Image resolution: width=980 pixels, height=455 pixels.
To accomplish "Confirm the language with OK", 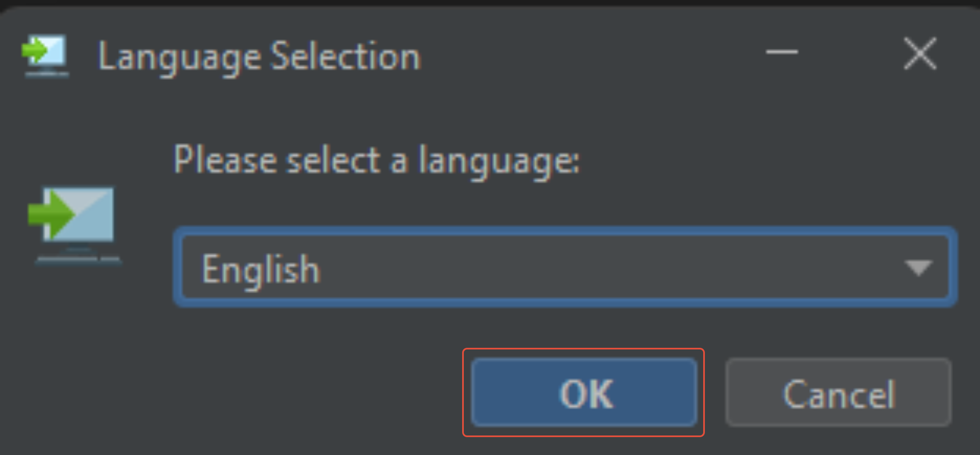I will [x=584, y=394].
